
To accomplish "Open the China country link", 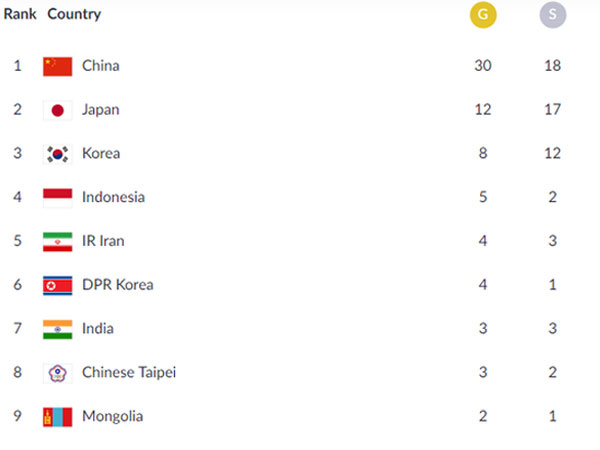I will pos(101,66).
